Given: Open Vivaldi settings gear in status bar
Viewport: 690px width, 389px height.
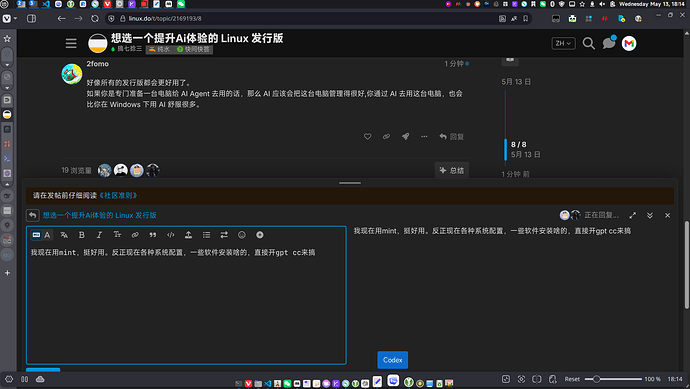Looking at the screenshot, I should point(9,379).
